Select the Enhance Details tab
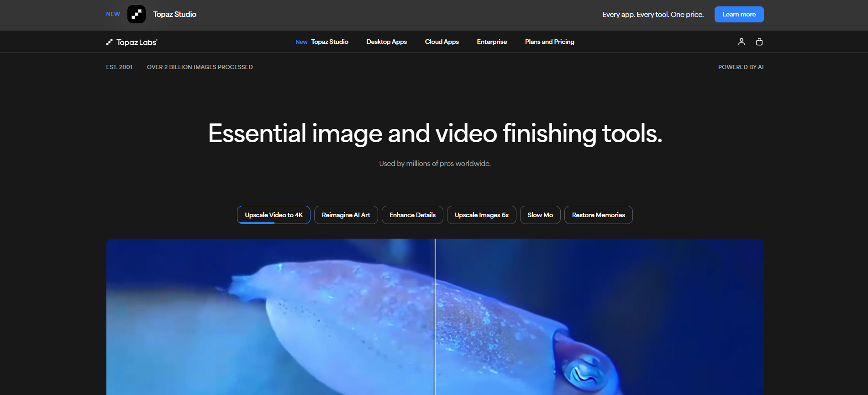Viewport: 868px width, 395px height. (412, 215)
